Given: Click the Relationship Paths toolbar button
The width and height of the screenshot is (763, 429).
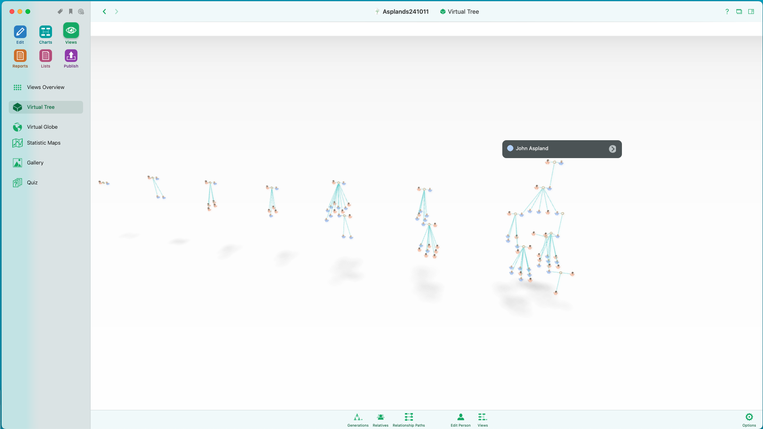Looking at the screenshot, I should [x=409, y=419].
